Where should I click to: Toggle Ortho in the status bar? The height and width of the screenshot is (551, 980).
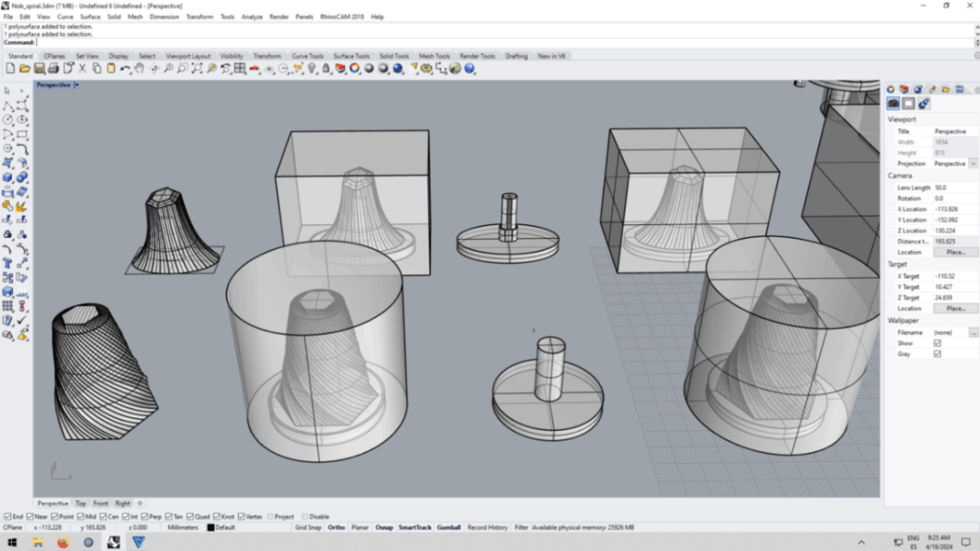pos(336,528)
